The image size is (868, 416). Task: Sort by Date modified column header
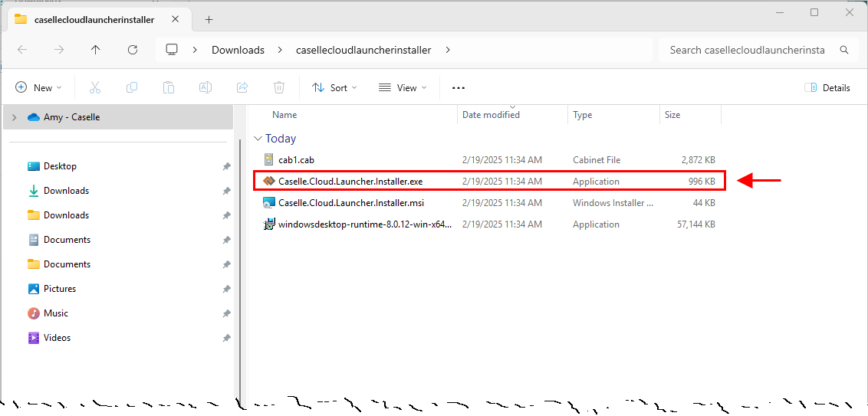tap(491, 115)
